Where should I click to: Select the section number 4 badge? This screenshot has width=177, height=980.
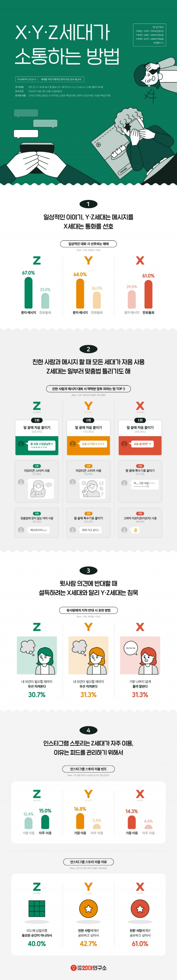88,730
